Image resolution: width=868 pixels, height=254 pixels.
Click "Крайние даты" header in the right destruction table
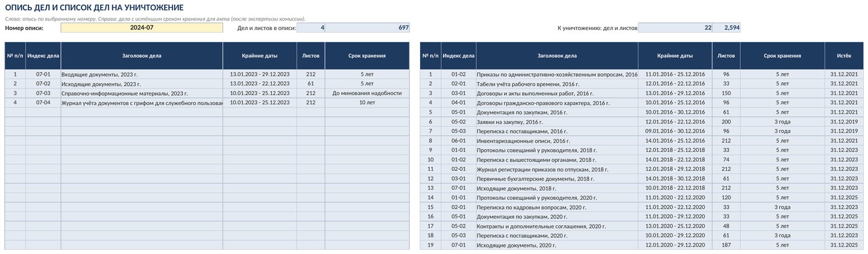675,55
